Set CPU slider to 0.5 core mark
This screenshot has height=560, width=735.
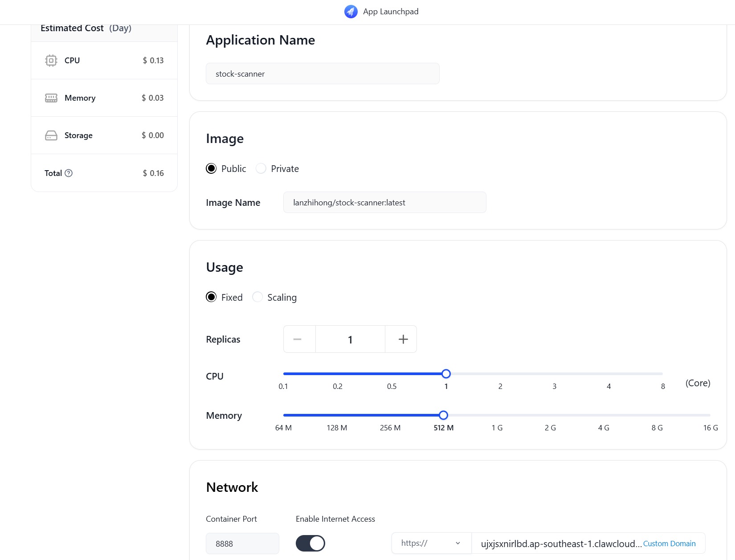pos(392,374)
